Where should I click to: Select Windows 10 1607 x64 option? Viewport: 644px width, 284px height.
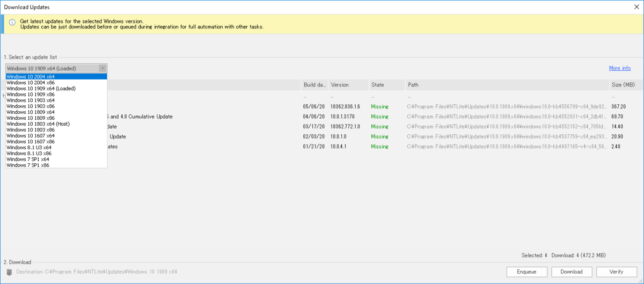click(56, 136)
